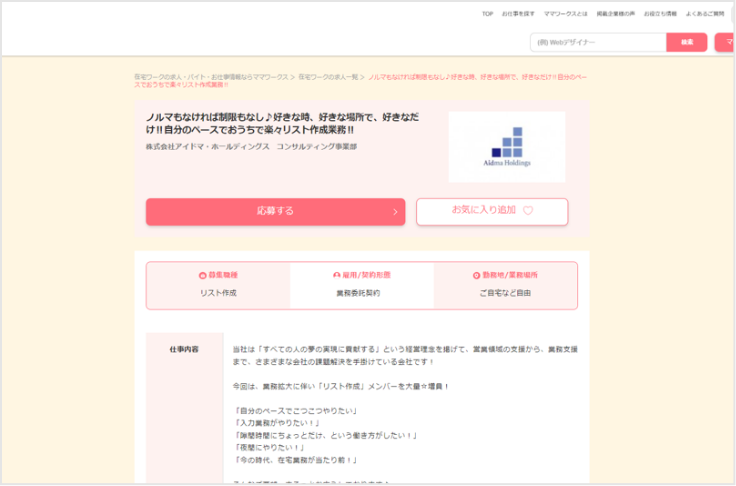
Task: Follow the 在宅ワークの求人・バイト breadcrumb home link
Action: [211, 77]
